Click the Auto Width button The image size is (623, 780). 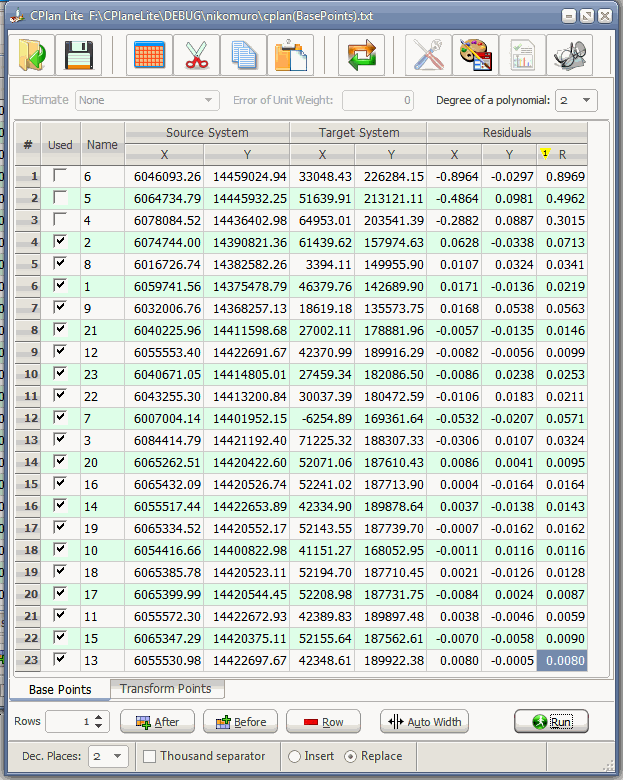pyautogui.click(x=425, y=722)
